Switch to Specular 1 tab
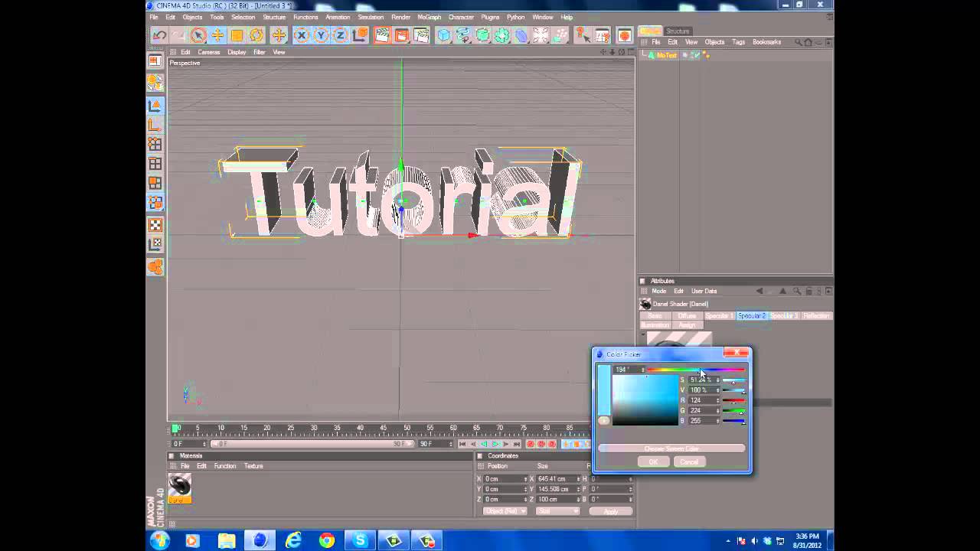 pyautogui.click(x=718, y=316)
